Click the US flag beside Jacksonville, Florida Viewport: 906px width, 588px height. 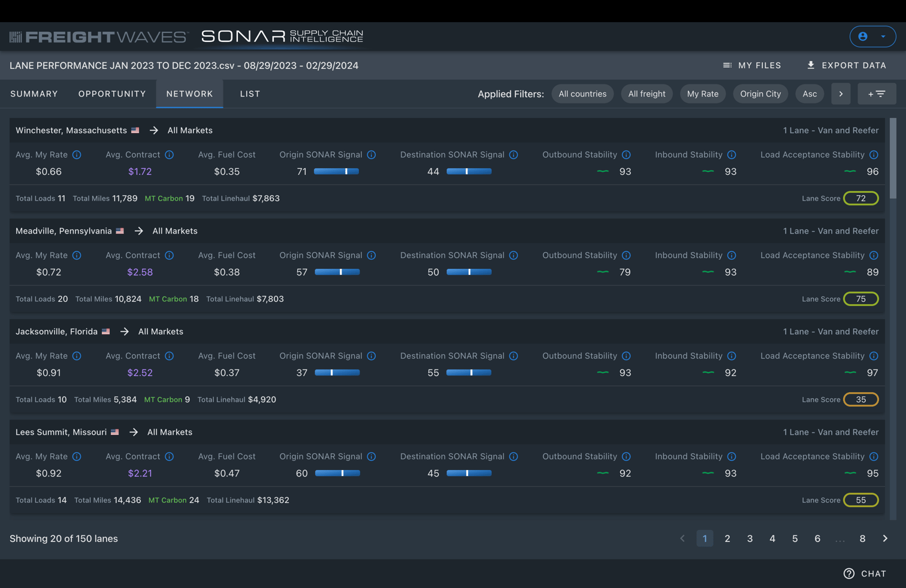106,331
